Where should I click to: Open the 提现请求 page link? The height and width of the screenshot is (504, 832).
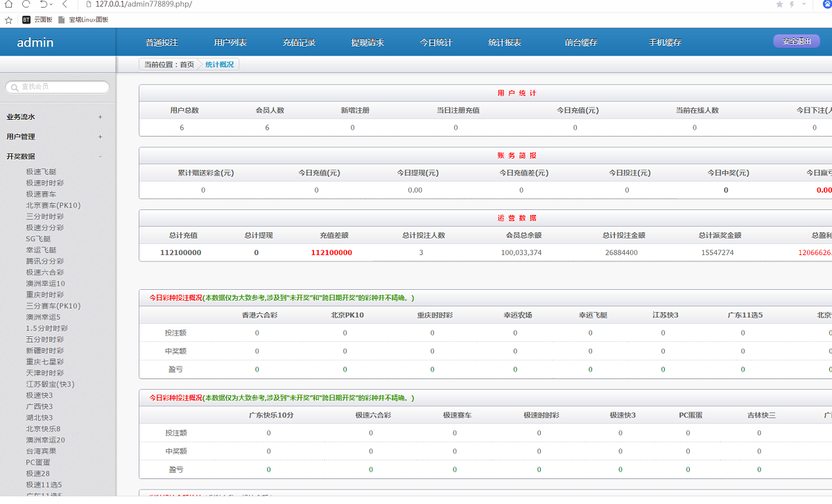point(367,42)
